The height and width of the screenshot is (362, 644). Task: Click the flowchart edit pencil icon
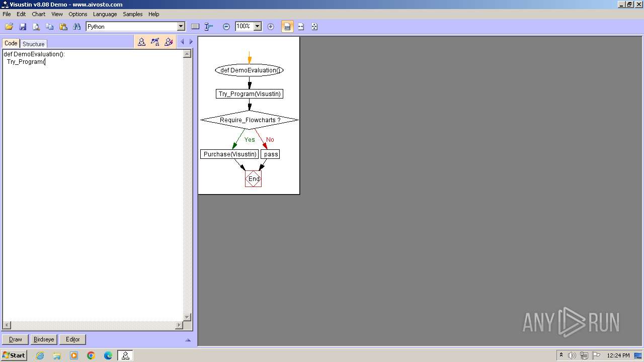(169, 42)
